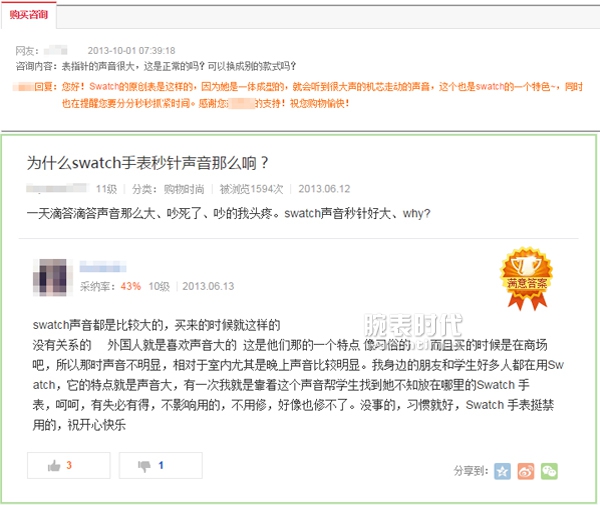Open the answerer's blurred username link

point(103,266)
